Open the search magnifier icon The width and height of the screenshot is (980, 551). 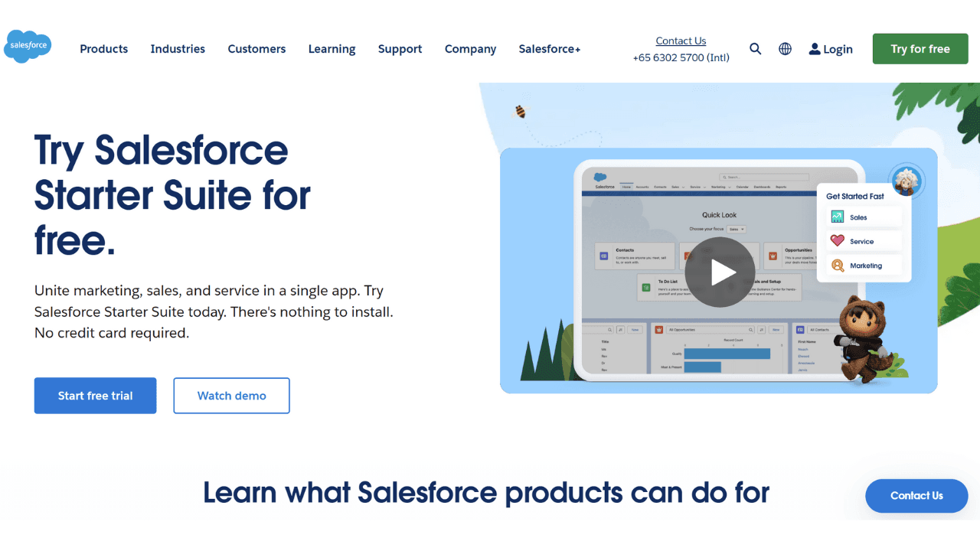[756, 49]
